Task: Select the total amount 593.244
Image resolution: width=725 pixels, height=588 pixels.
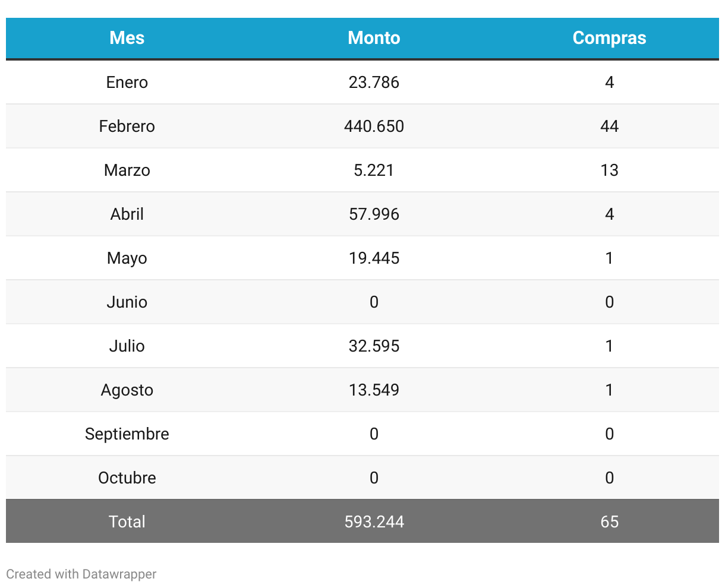Action: pos(374,521)
